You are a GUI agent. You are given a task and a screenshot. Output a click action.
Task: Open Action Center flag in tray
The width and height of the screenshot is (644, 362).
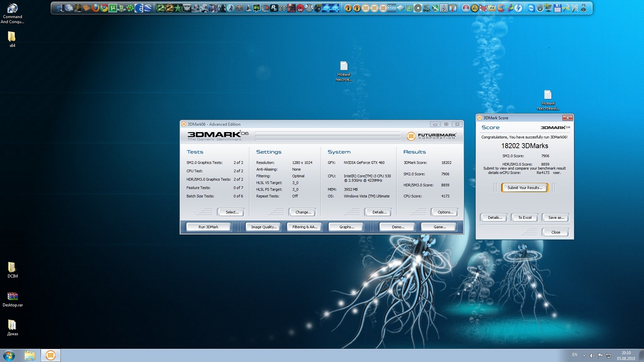[x=600, y=355]
